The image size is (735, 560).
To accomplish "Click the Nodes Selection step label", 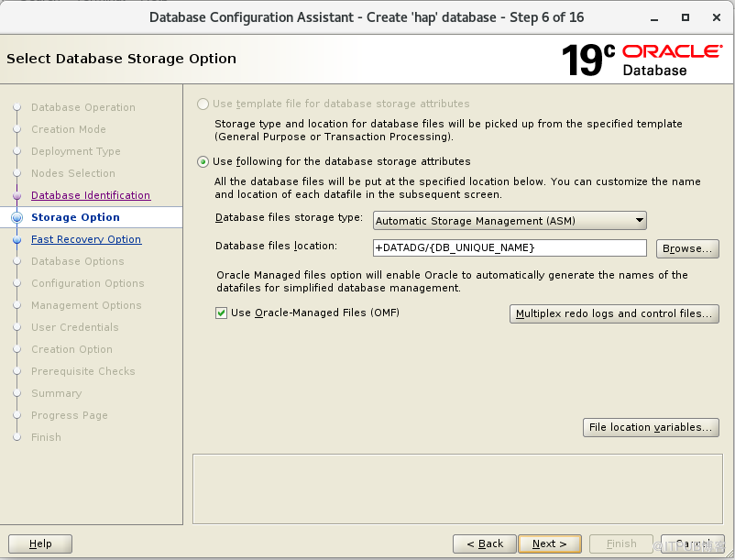I will click(x=73, y=173).
